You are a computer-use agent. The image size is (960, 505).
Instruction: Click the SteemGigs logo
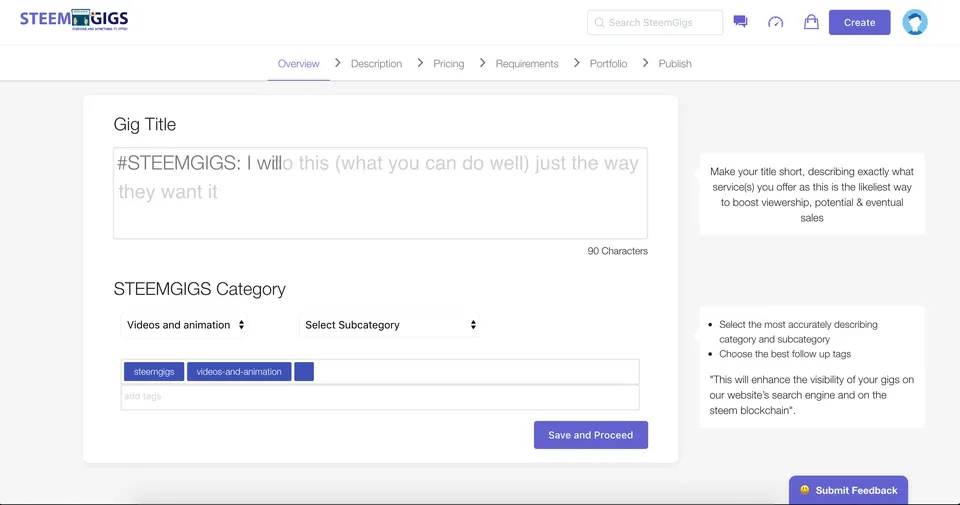click(x=74, y=20)
